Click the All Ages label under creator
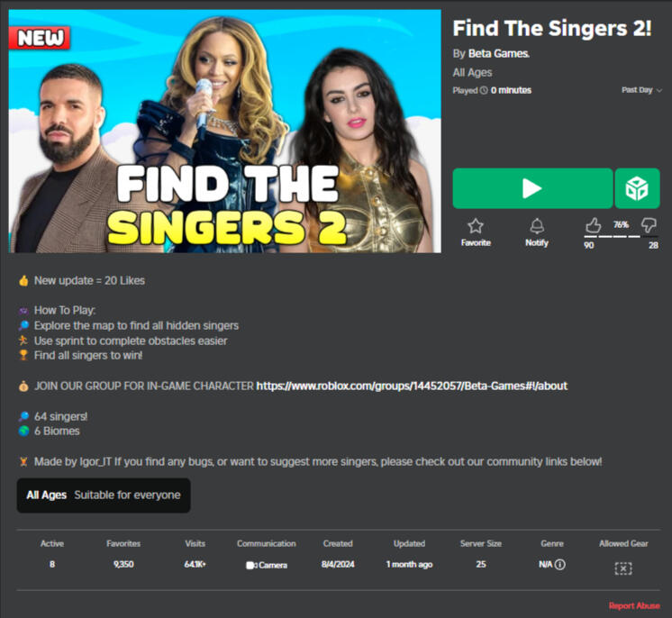672x618 pixels. coord(472,72)
